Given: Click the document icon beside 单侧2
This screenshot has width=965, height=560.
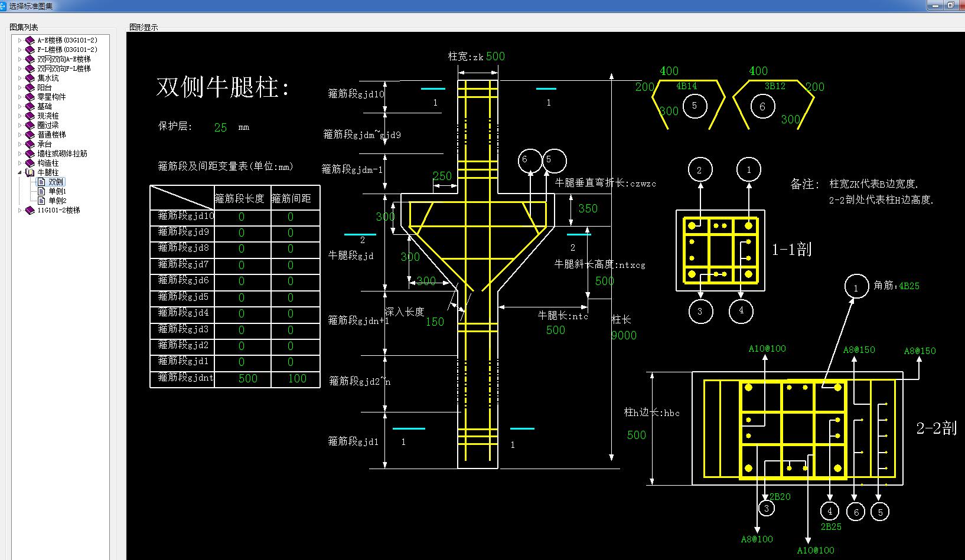Looking at the screenshot, I should pos(41,201).
